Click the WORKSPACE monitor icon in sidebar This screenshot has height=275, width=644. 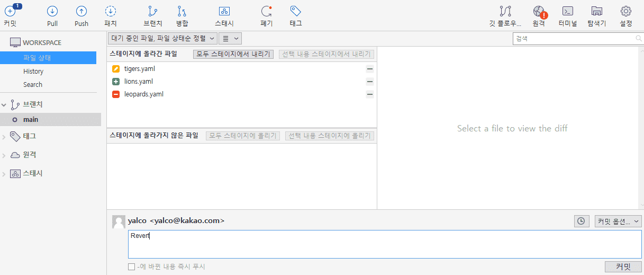pos(15,42)
